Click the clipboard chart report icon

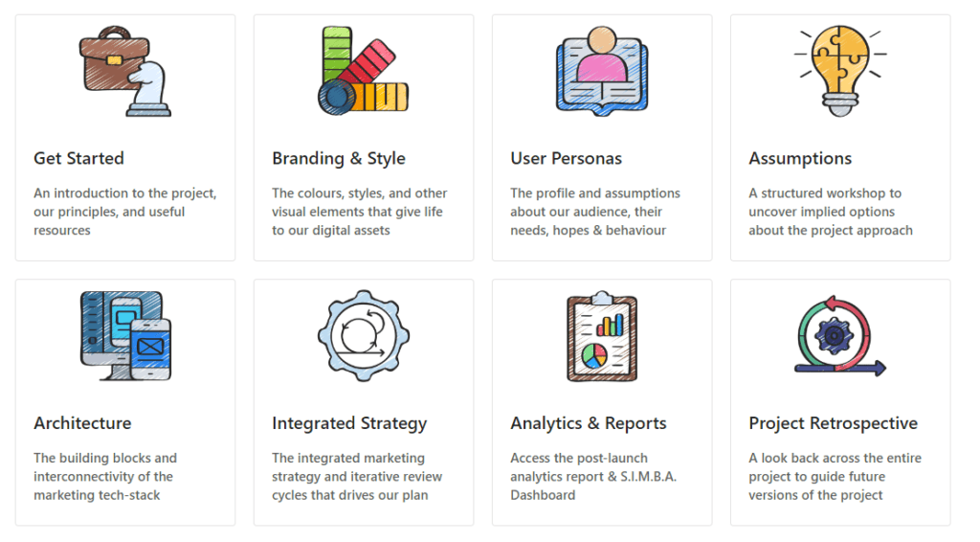(602, 336)
